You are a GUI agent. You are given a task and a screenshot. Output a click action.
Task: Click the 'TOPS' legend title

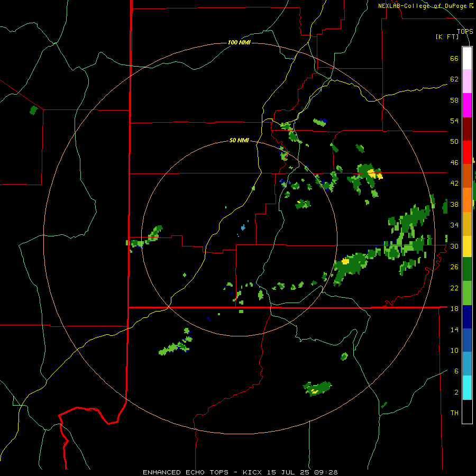pos(465,31)
